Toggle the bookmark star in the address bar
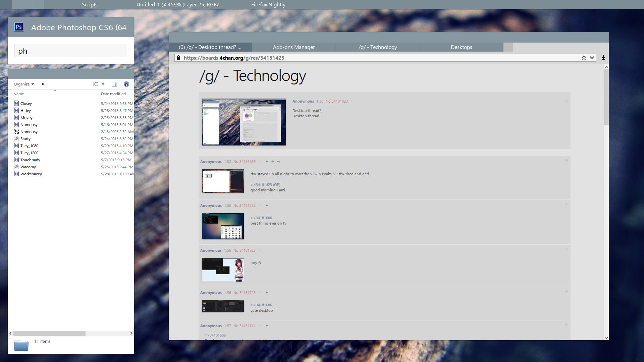The image size is (644, 362). coord(583,57)
